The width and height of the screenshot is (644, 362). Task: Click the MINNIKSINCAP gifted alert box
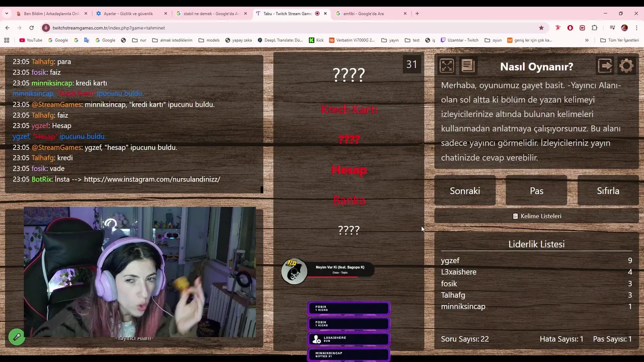tap(349, 354)
